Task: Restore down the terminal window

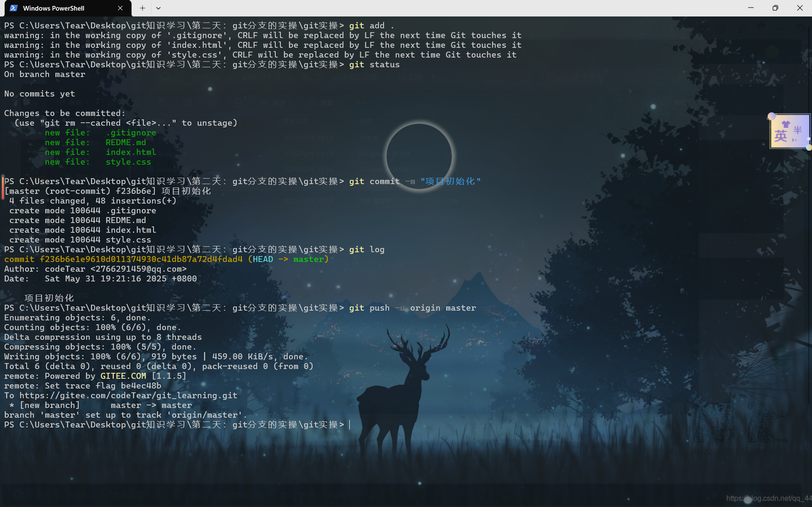Action: (775, 8)
